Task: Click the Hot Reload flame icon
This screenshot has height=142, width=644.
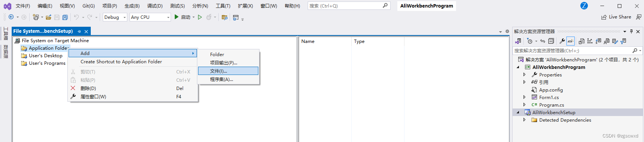Action: pyautogui.click(x=209, y=17)
